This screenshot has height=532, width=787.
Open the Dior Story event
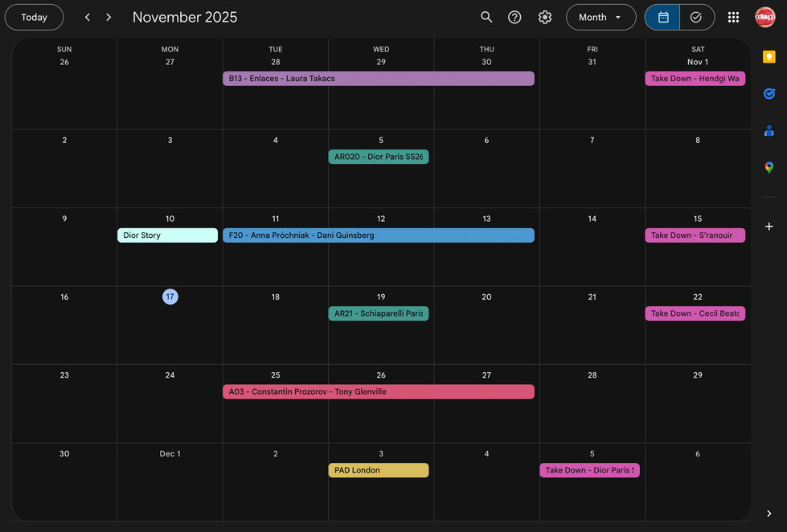click(x=167, y=235)
